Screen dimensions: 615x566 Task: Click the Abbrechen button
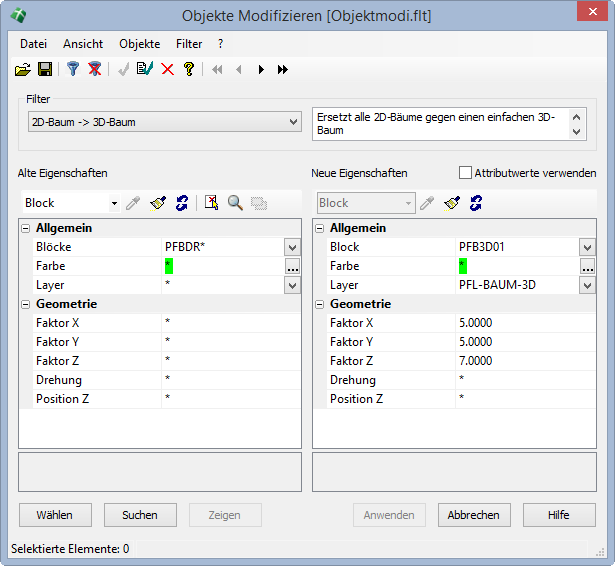[474, 515]
